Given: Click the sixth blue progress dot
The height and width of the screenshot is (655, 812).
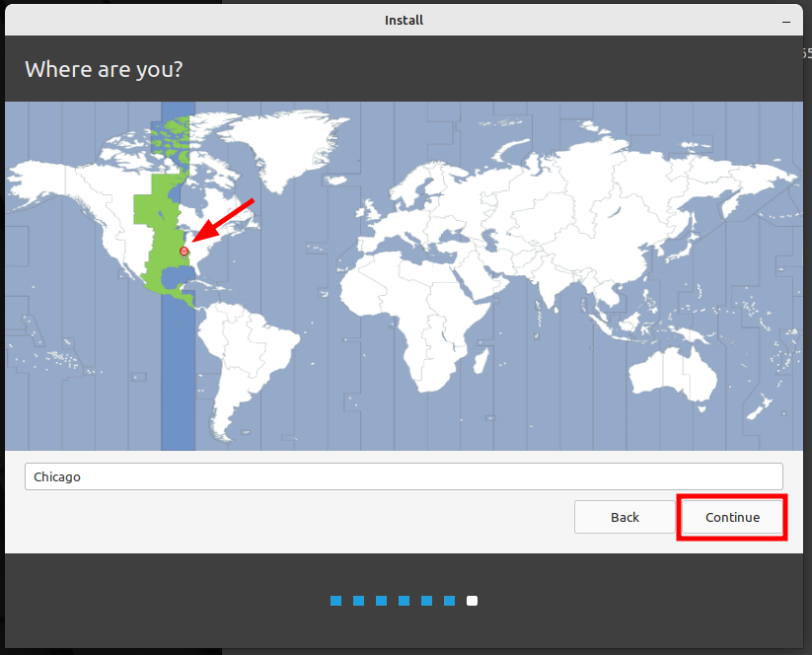Looking at the screenshot, I should (x=450, y=601).
